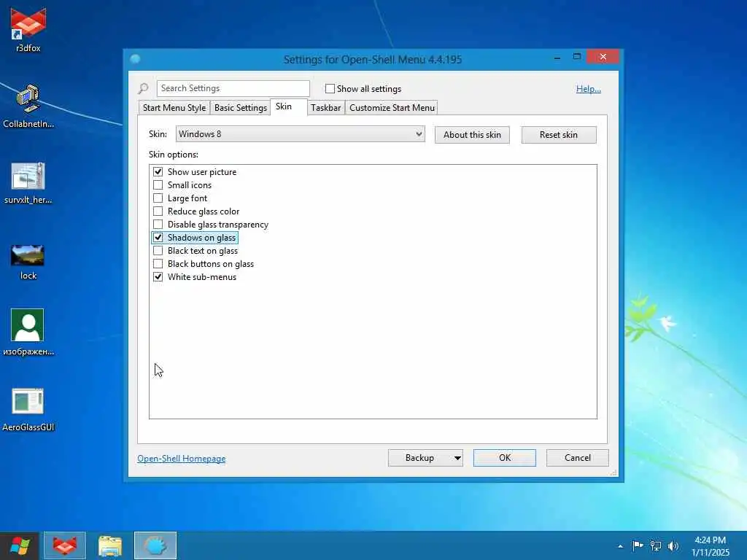Select the AeroGlassGUI desktop icon
The image size is (747, 560).
click(28, 410)
